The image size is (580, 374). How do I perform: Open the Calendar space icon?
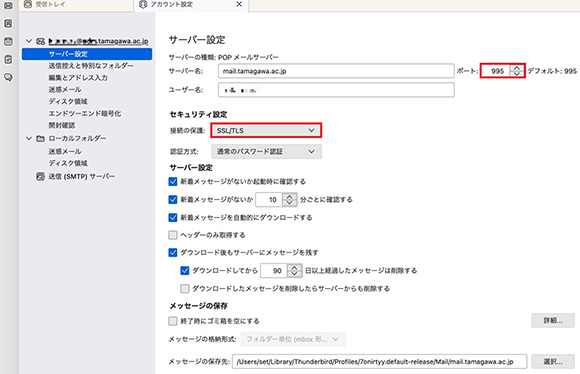8,41
